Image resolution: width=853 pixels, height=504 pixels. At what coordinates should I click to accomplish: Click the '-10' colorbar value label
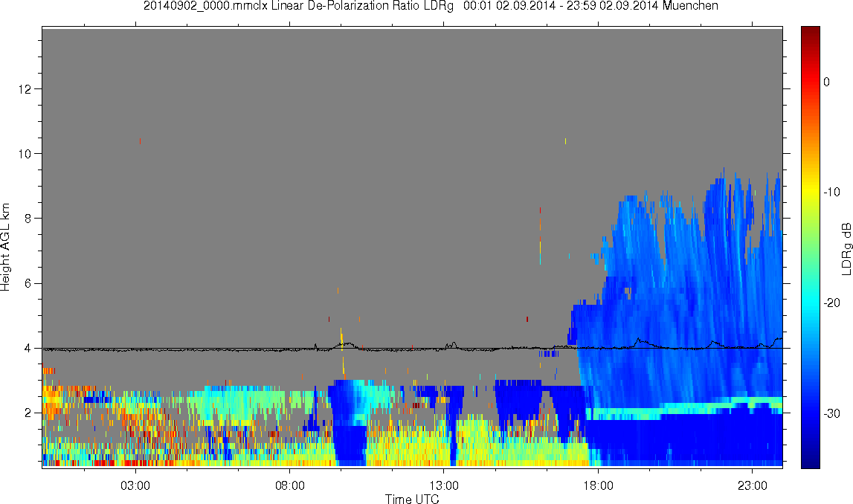831,193
